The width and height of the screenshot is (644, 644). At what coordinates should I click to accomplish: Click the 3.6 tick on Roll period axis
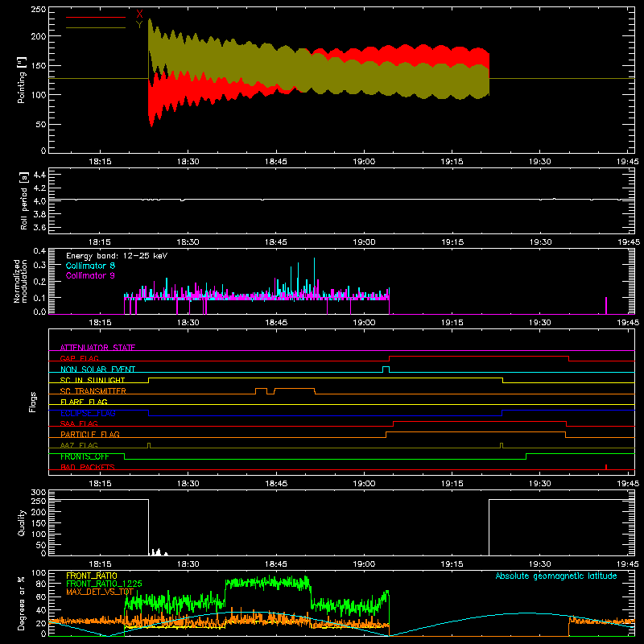click(x=39, y=227)
